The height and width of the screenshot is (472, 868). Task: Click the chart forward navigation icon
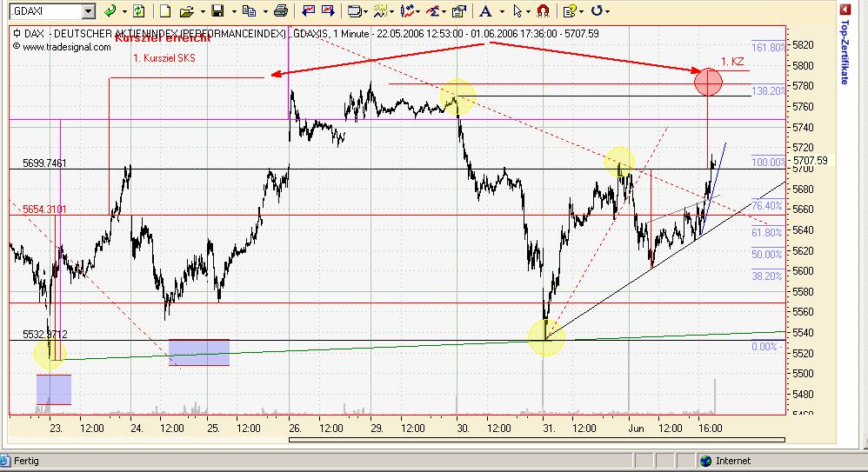click(328, 10)
